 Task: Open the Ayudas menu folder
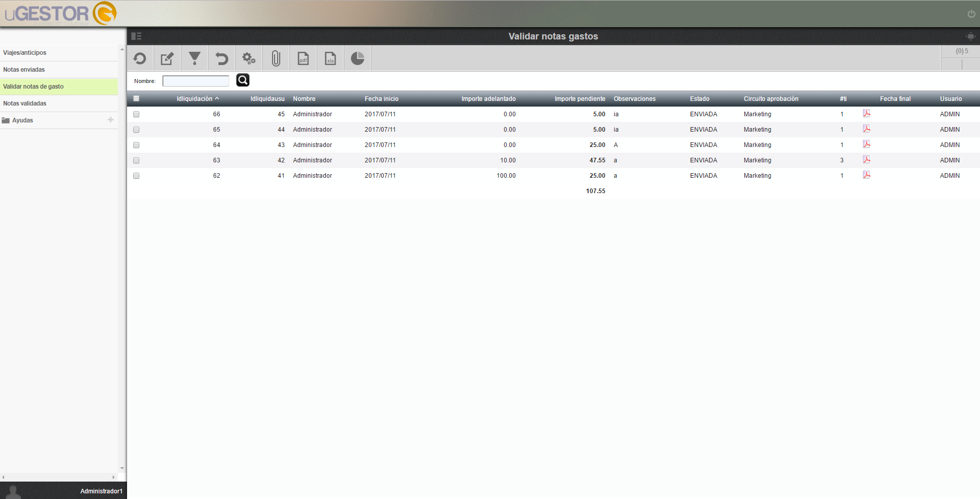pyautogui.click(x=59, y=120)
